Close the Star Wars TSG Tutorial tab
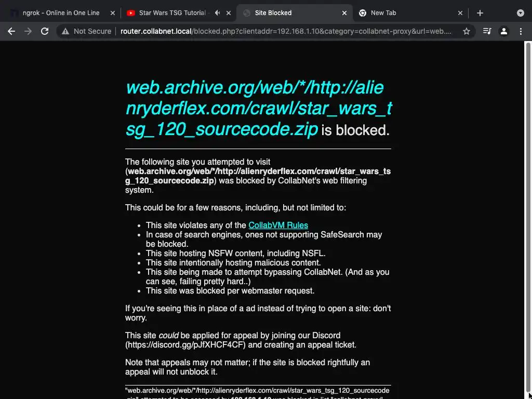 click(229, 13)
